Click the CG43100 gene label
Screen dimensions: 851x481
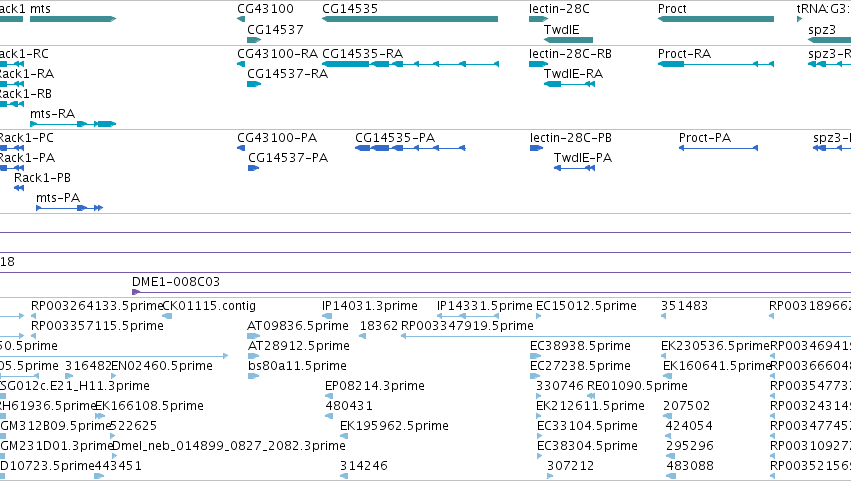coord(265,9)
